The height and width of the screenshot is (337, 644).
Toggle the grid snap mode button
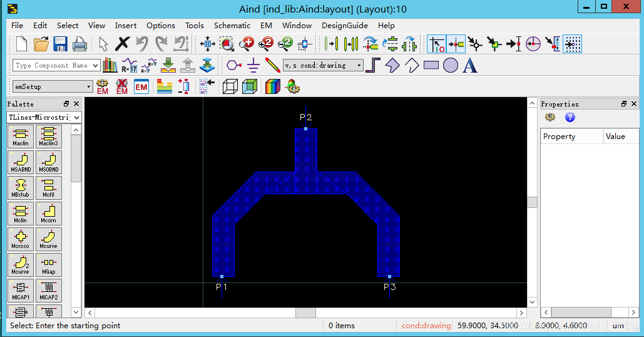[x=573, y=44]
